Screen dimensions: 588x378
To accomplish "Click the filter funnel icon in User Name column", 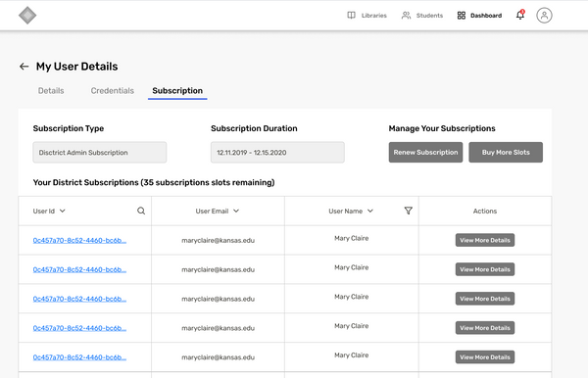I will 409,211.
